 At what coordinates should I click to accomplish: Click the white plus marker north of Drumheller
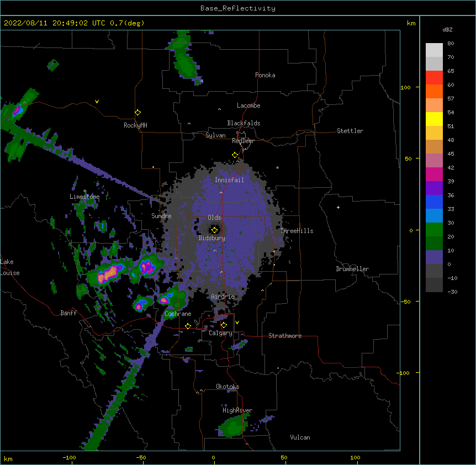click(338, 207)
